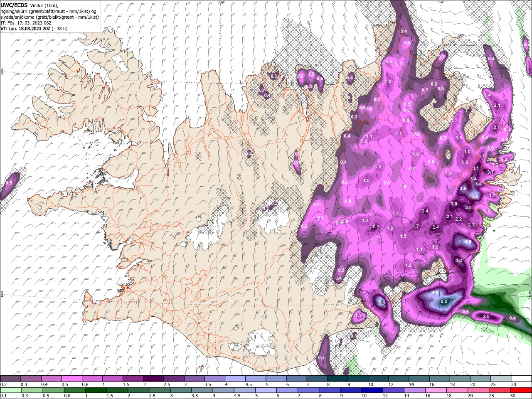Viewport: 532px width, 399px height.
Task: Click the 'slydda/snjókoma' legend description line
Action: [49, 17]
